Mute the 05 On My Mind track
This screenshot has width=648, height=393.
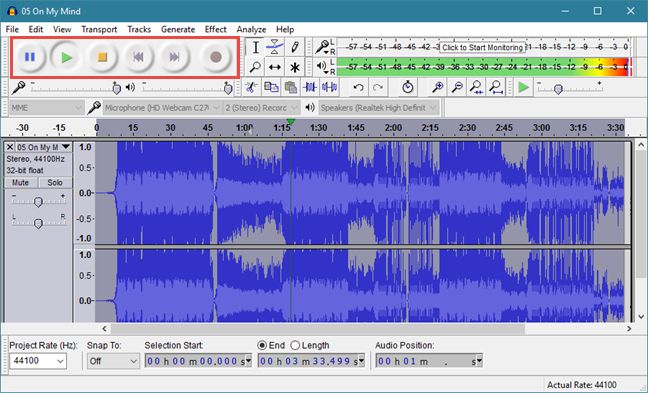click(x=20, y=183)
